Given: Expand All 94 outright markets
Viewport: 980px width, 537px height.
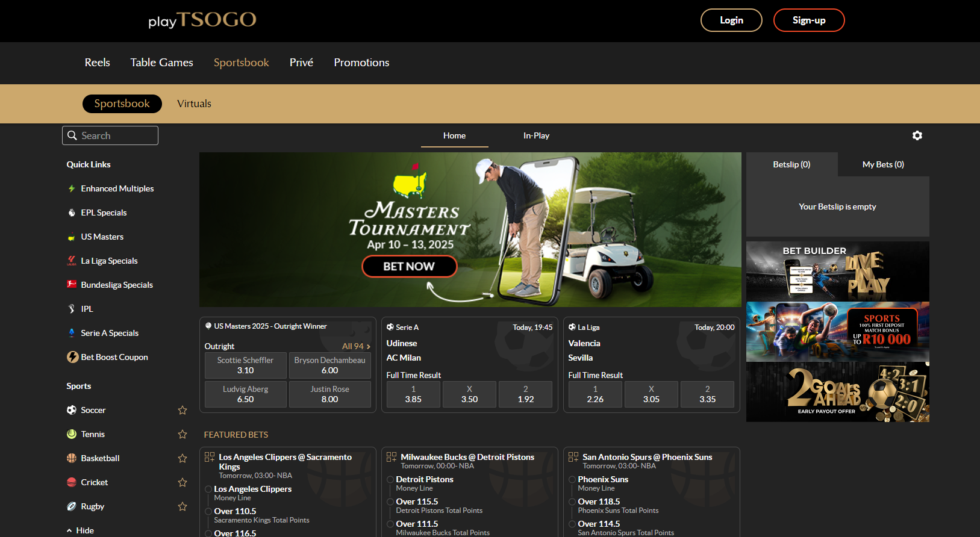Looking at the screenshot, I should [x=356, y=346].
